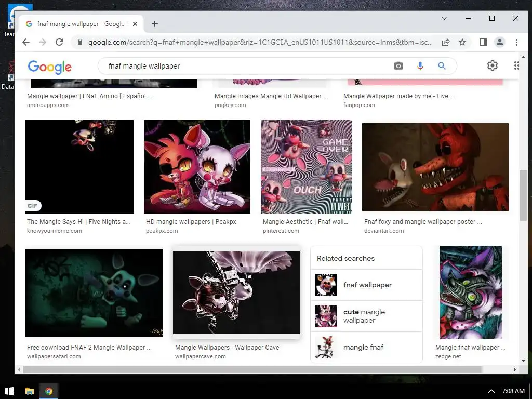Click the pngkey.com source link

click(230, 105)
